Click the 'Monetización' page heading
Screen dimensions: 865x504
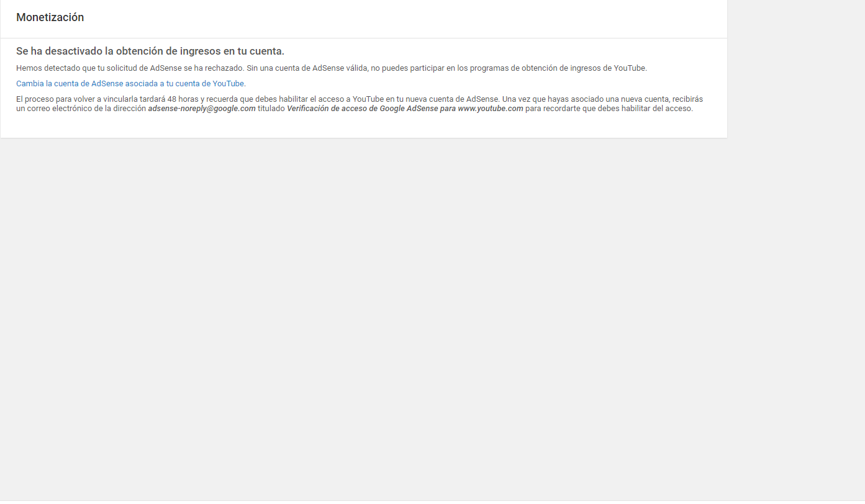(x=50, y=17)
